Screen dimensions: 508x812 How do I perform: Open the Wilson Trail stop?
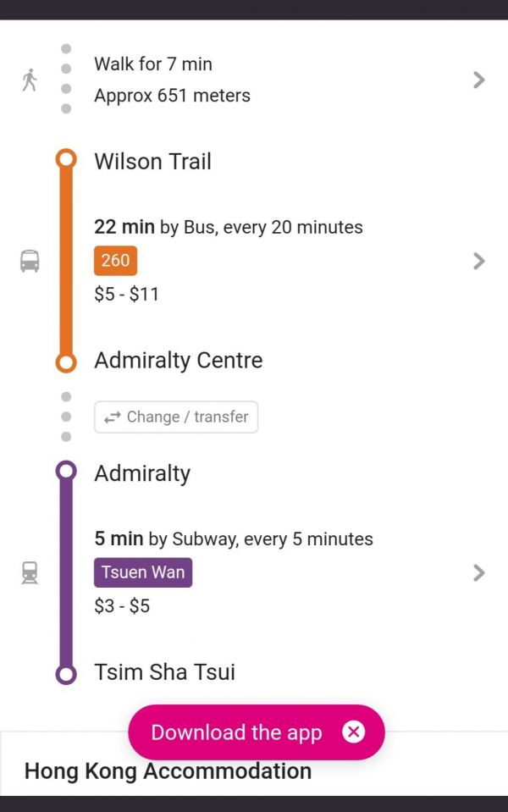pyautogui.click(x=153, y=161)
